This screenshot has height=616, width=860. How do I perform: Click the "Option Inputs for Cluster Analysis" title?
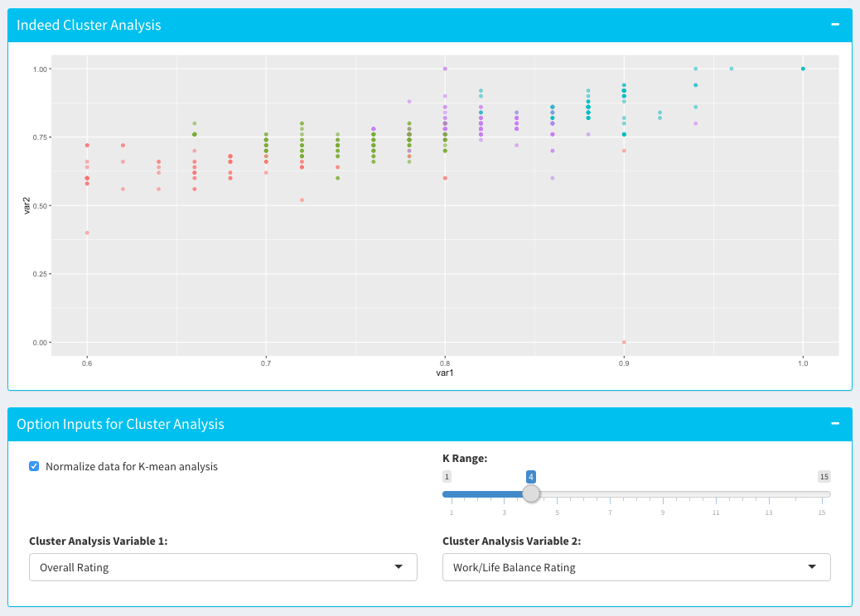point(121,424)
